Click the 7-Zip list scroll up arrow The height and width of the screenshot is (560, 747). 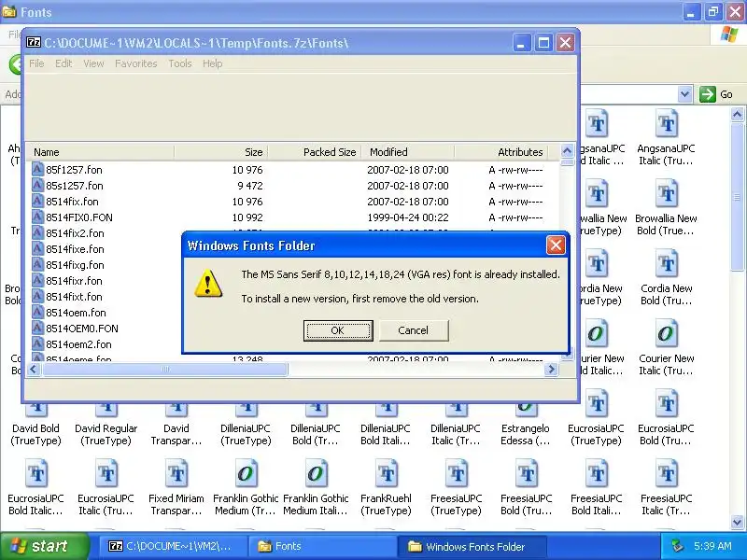[567, 151]
